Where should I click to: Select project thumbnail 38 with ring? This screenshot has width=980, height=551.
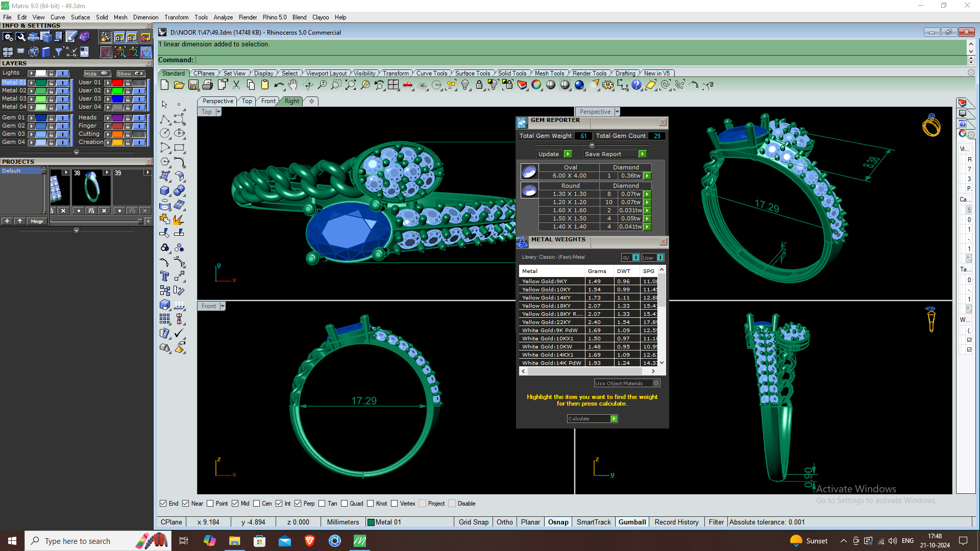click(91, 188)
